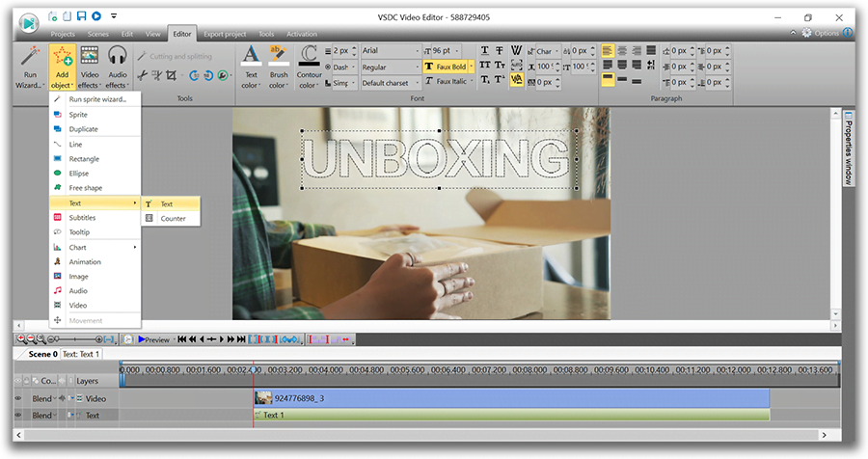Switch to the Projects ribbon tab

pos(63,35)
